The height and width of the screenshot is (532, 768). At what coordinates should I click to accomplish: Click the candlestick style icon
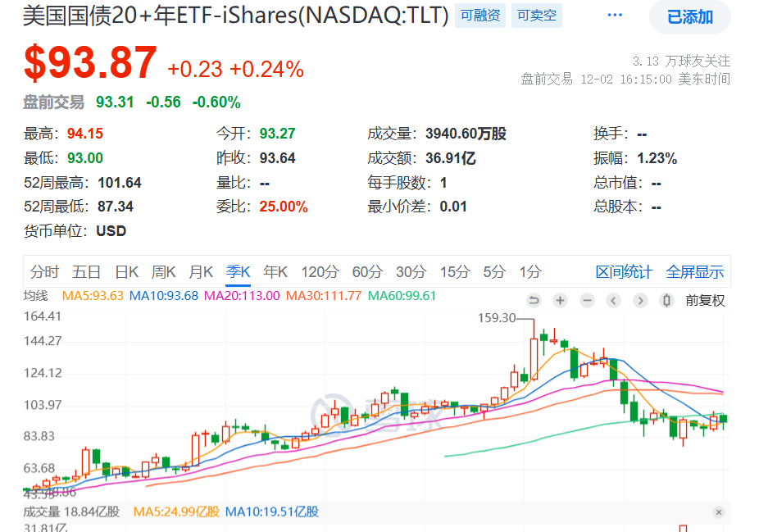pyautogui.click(x=666, y=300)
